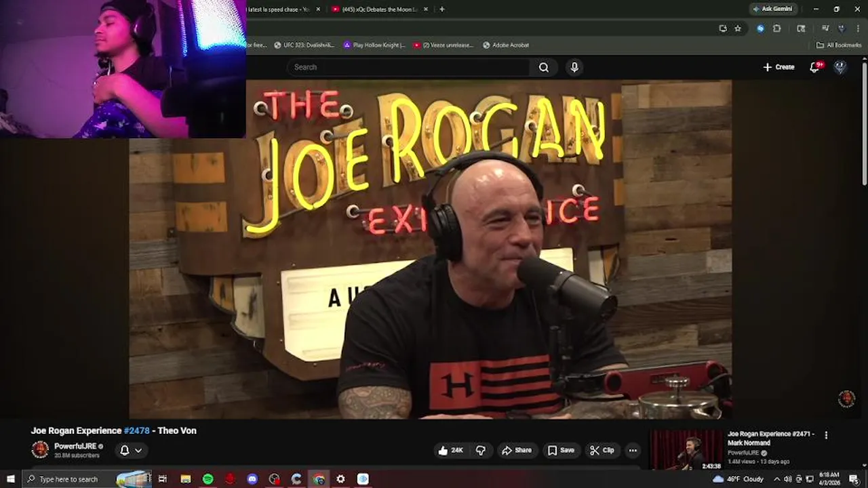868x488 pixels.
Task: Open Discord from the taskbar
Action: tap(252, 479)
